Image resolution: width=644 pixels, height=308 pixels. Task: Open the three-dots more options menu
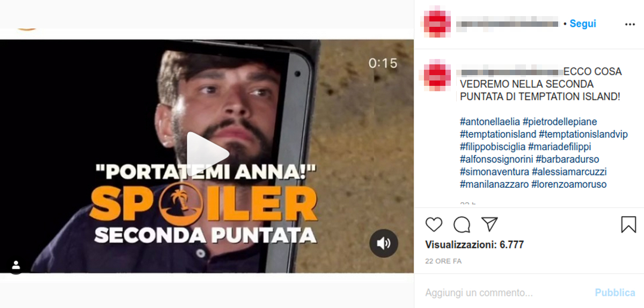click(x=630, y=24)
